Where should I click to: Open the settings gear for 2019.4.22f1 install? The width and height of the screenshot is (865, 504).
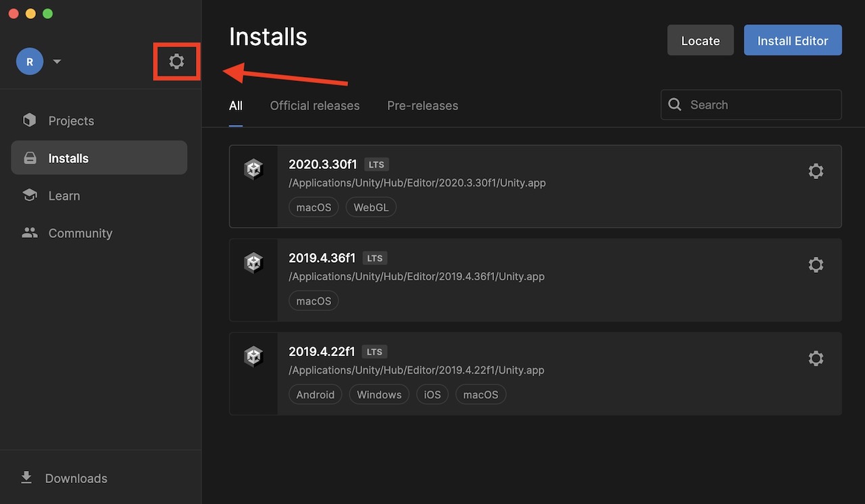(816, 358)
